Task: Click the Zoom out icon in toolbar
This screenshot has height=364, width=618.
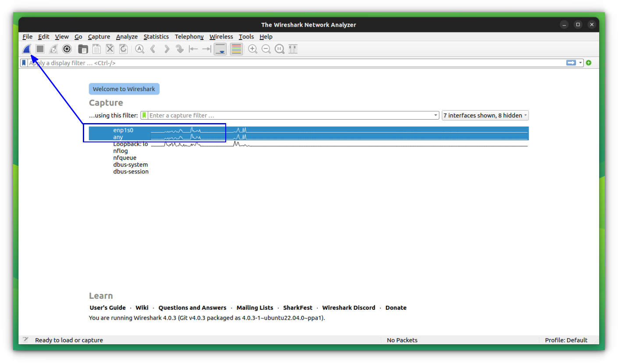Action: coord(266,49)
